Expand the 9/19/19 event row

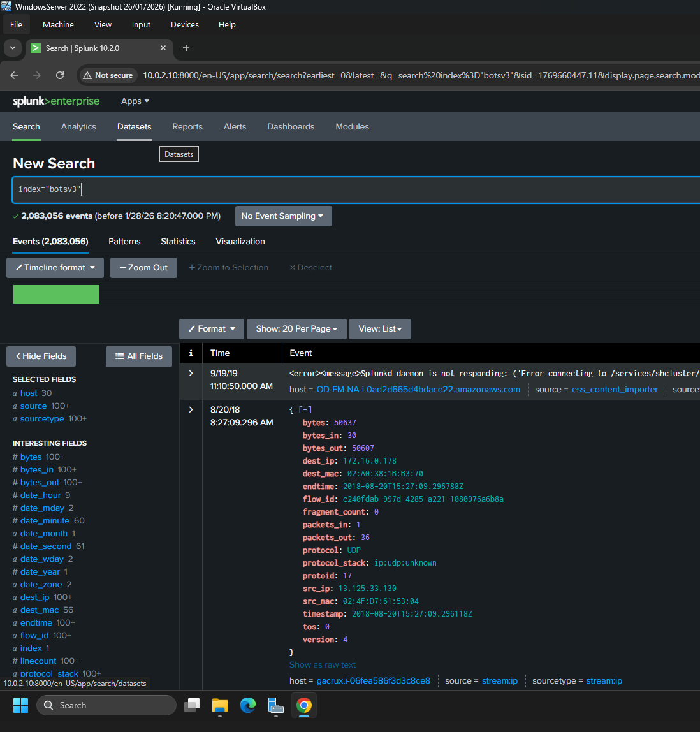tap(191, 374)
